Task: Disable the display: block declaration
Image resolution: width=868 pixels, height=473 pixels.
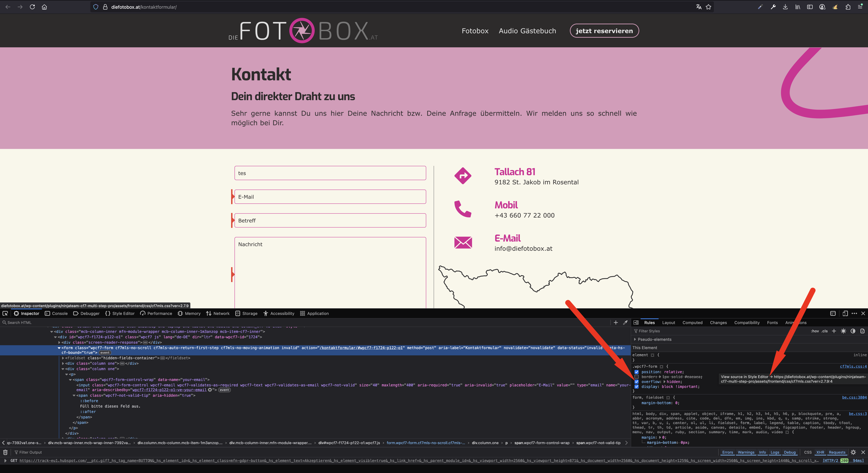Action: pos(637,387)
